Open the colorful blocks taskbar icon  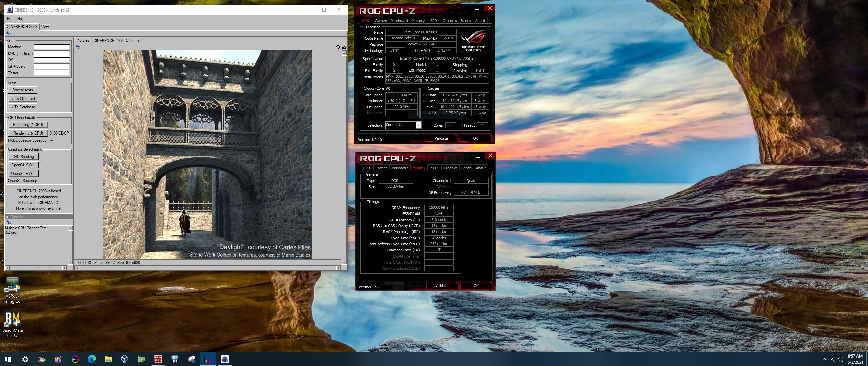tap(58, 359)
